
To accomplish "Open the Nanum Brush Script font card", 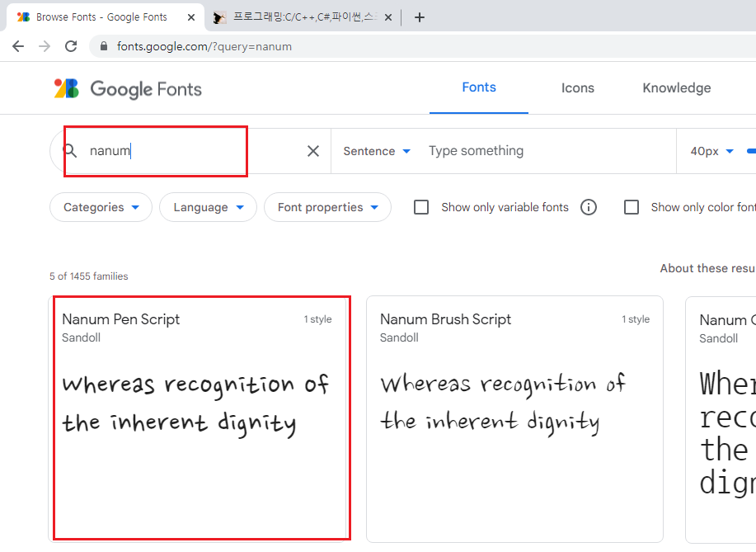I will coord(514,419).
